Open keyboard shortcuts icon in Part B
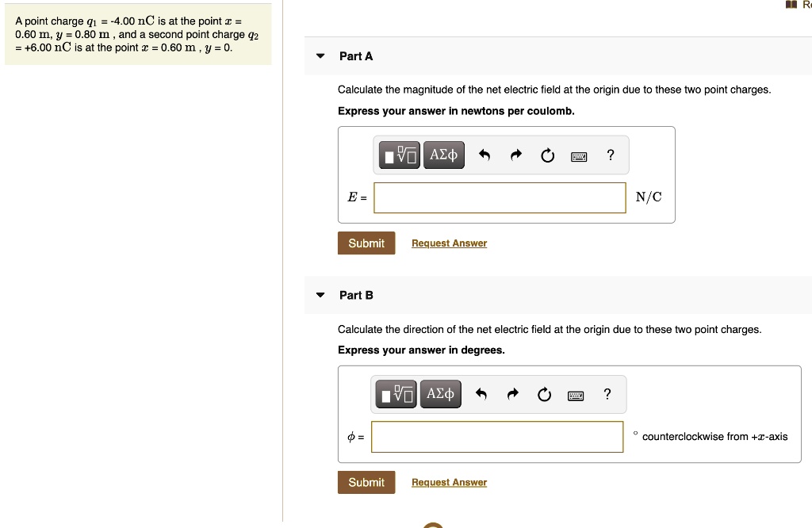The image size is (812, 528). [576, 396]
